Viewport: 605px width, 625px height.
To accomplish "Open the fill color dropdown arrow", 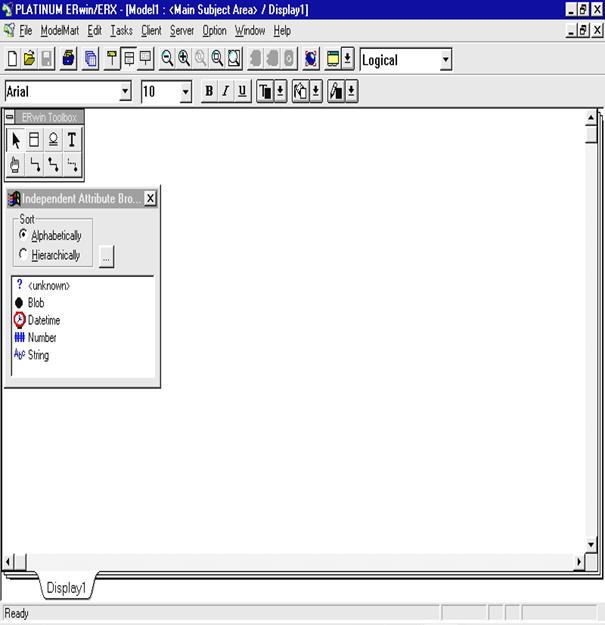I will coord(316,91).
